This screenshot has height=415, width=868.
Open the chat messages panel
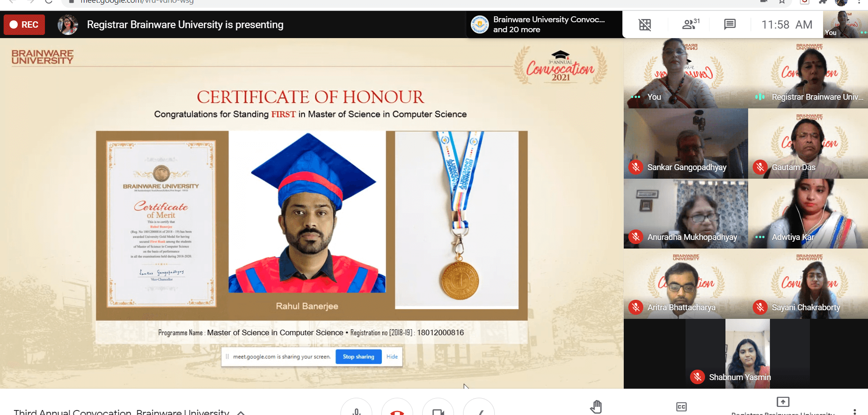730,24
